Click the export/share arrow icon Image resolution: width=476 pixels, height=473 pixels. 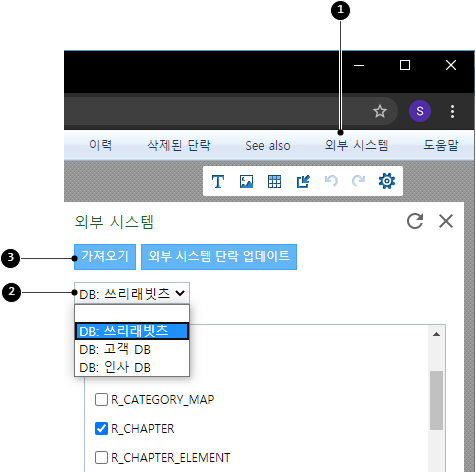point(303,182)
